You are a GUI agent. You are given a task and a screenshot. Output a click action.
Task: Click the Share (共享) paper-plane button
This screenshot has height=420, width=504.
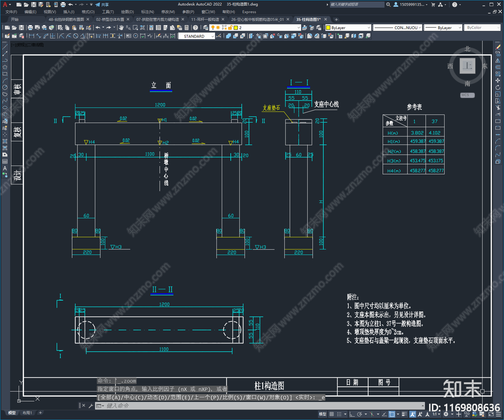pyautogui.click(x=102, y=4)
